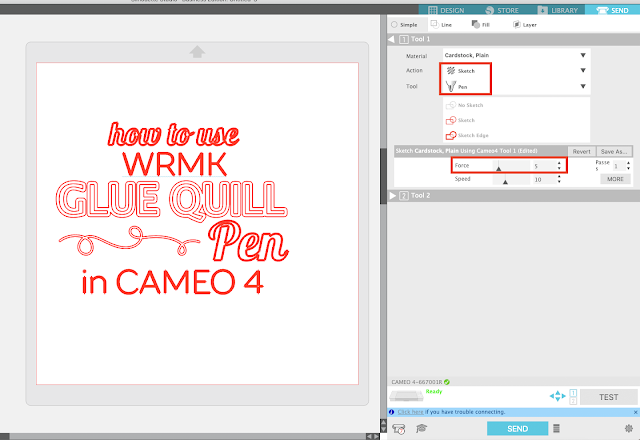Open the Tool dropdown showing Pen
The height and width of the screenshot is (440, 640).
pyautogui.click(x=516, y=87)
